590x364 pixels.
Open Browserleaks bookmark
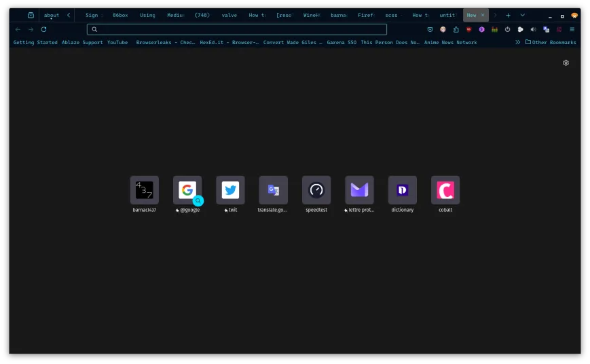(x=166, y=43)
